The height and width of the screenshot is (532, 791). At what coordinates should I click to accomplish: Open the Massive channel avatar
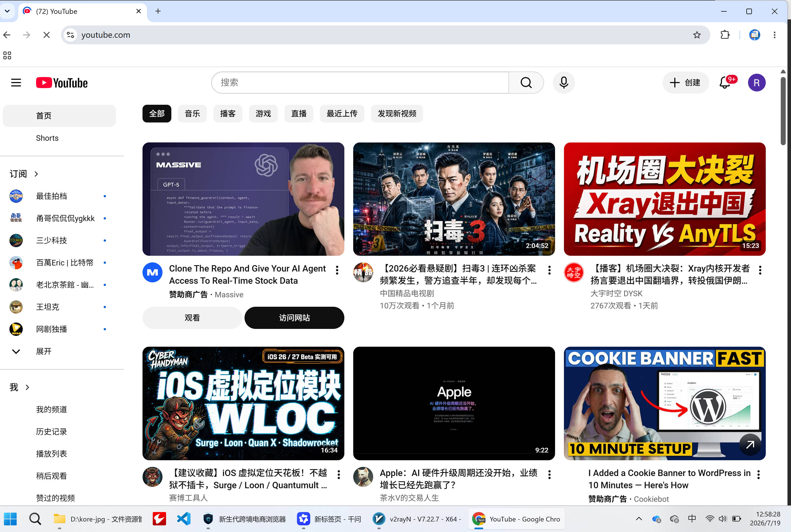coord(152,272)
